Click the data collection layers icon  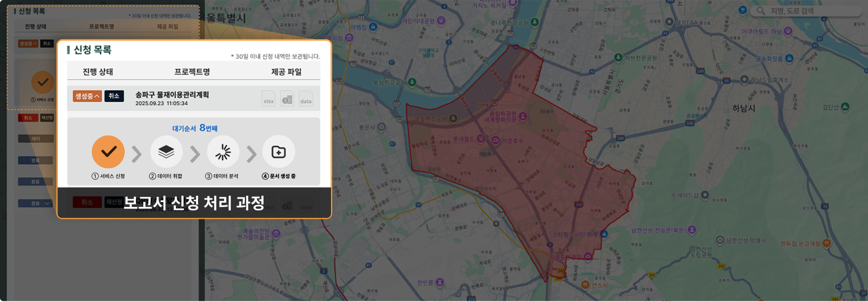coord(166,152)
